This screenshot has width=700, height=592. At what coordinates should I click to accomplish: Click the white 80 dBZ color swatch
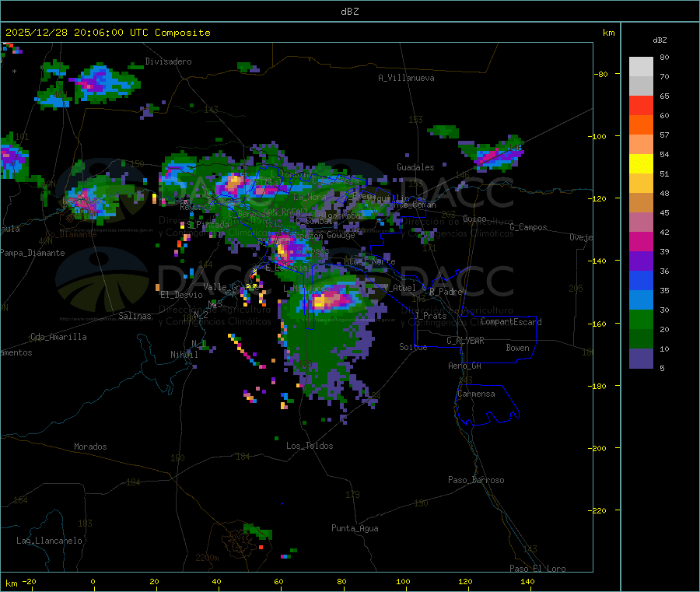tap(641, 67)
